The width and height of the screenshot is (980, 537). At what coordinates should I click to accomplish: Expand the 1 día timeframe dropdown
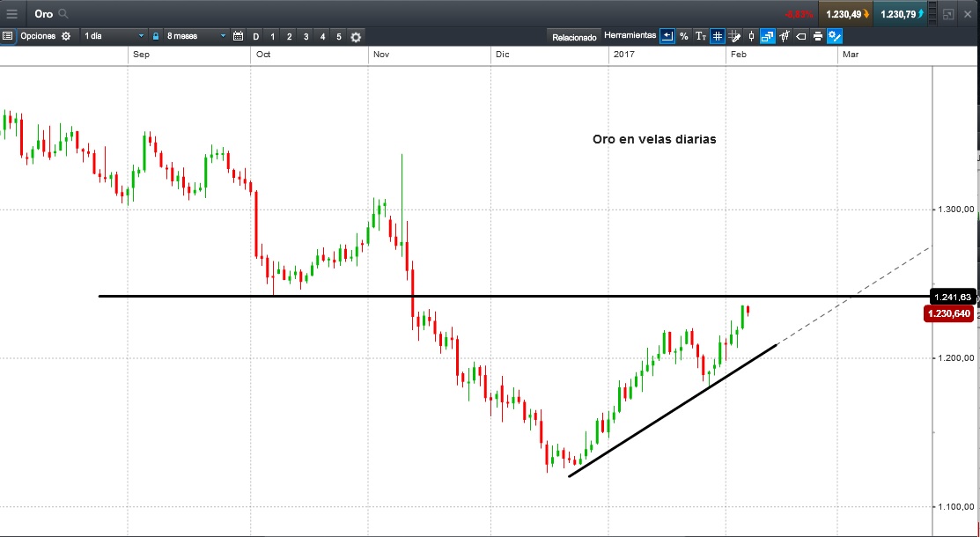coord(114,36)
